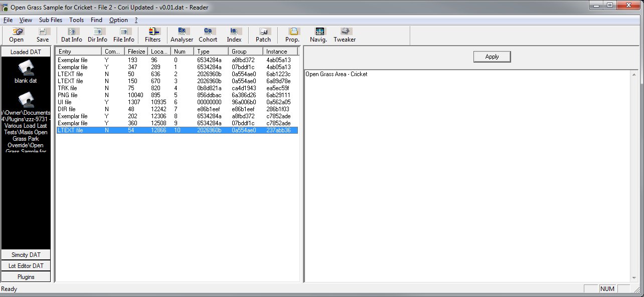Switch to Lot Editor DAT panel
The height and width of the screenshot is (297, 644).
(26, 266)
